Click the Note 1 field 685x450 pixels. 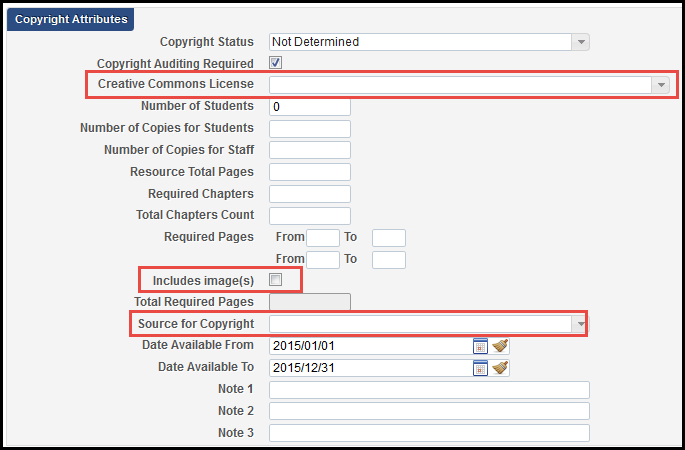429,390
